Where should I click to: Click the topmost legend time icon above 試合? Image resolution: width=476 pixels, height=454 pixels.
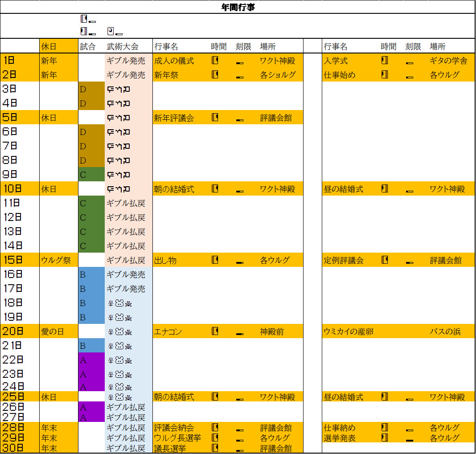point(84,19)
